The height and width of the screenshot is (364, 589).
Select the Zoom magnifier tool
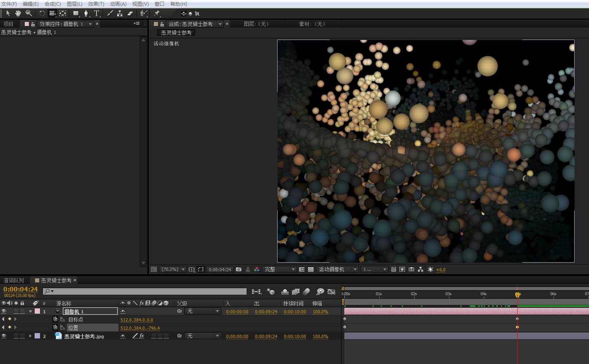pos(28,13)
